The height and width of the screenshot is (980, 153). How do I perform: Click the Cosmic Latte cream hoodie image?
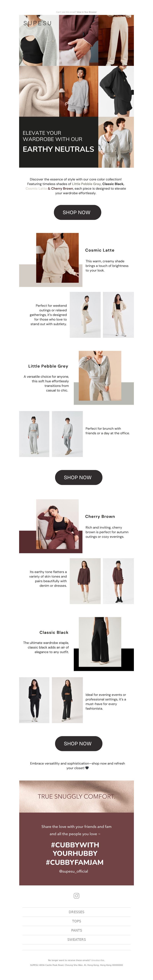pos(57,258)
